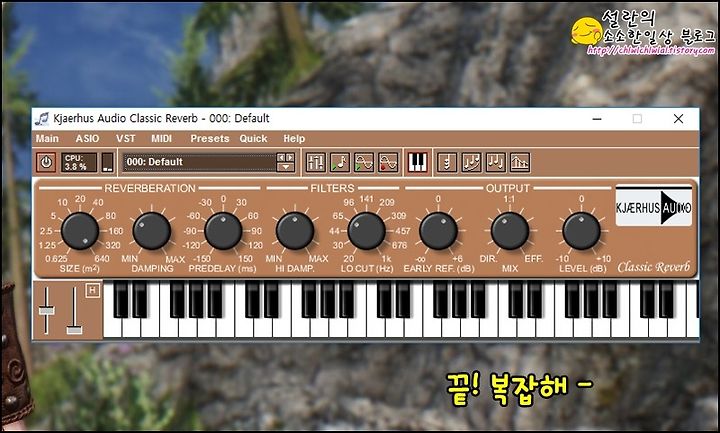
Task: Click the LO CUT (Hz) knob
Action: point(366,231)
